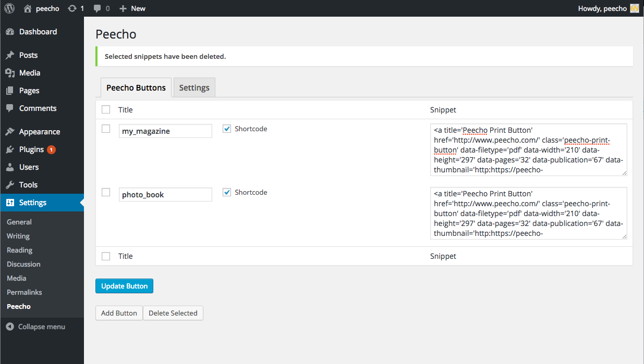Open Peecho settings submenu
This screenshot has height=364, width=644.
(19, 306)
